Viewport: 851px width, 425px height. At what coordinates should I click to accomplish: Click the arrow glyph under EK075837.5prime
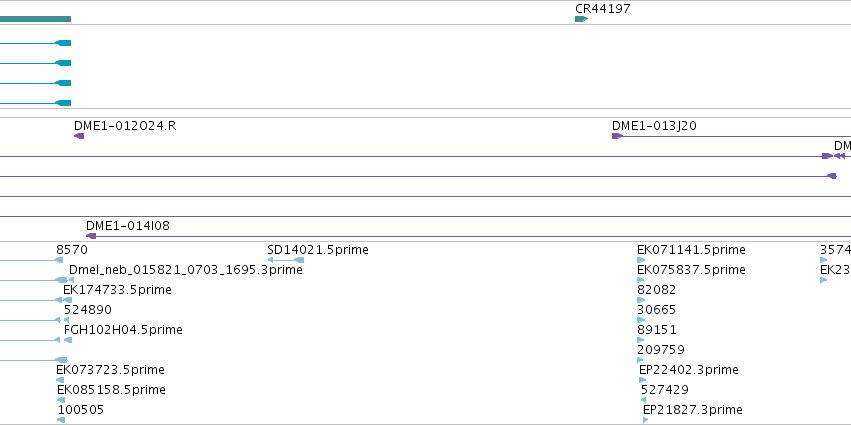[x=640, y=280]
